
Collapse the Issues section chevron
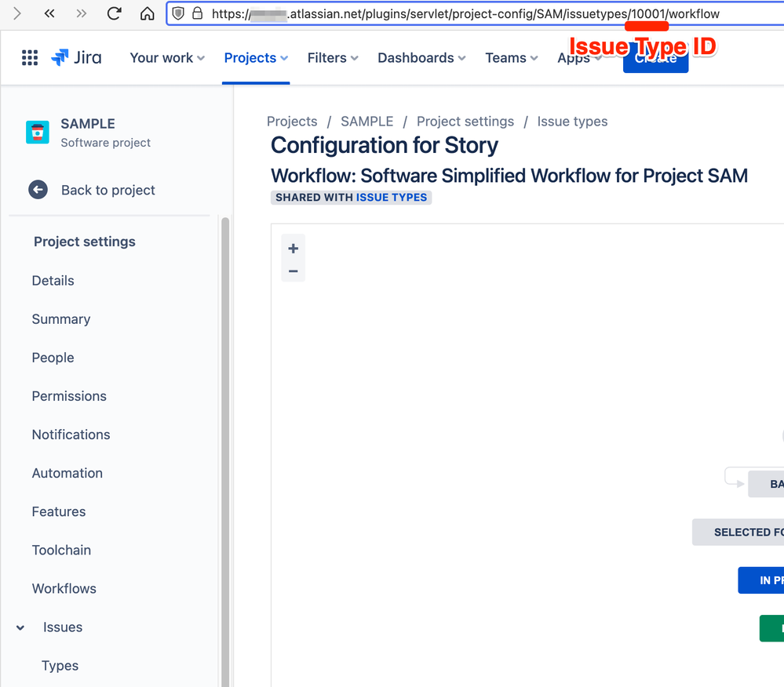tap(20, 627)
